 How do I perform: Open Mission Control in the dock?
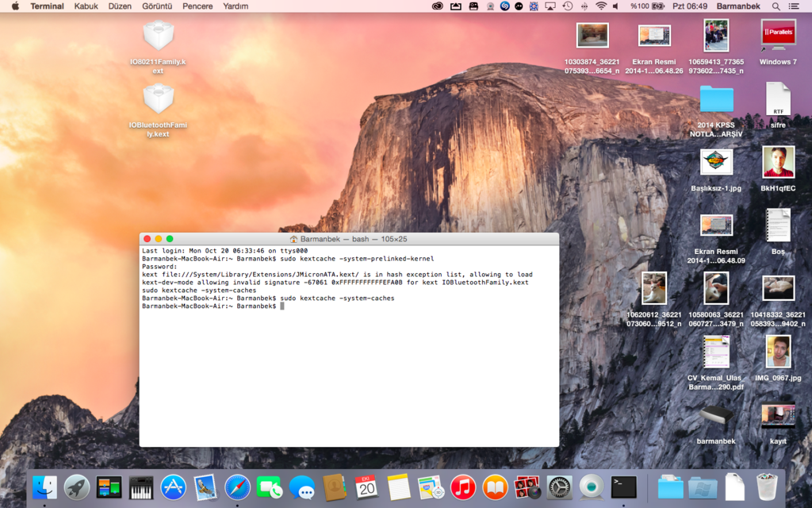click(109, 488)
